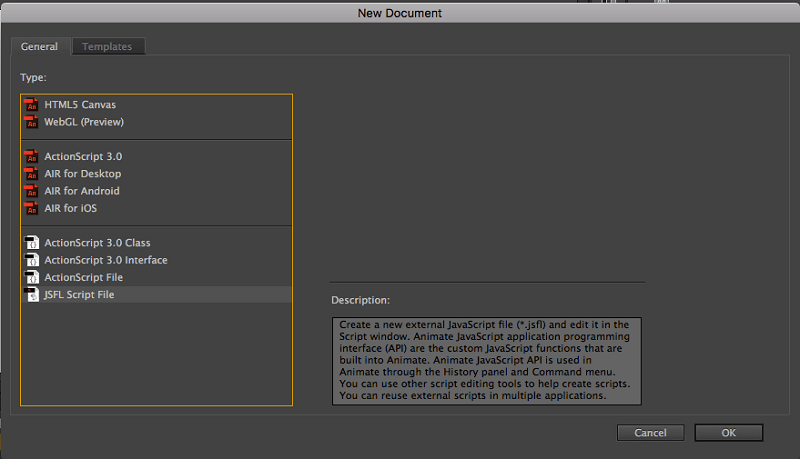This screenshot has height=459, width=800.
Task: Pick ActionScript 3.0 Class label
Action: 97,243
